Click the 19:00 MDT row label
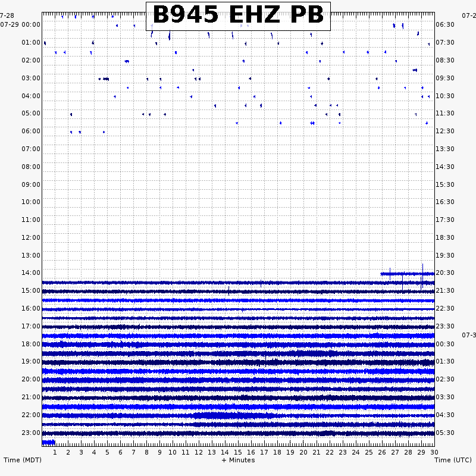 point(31,361)
